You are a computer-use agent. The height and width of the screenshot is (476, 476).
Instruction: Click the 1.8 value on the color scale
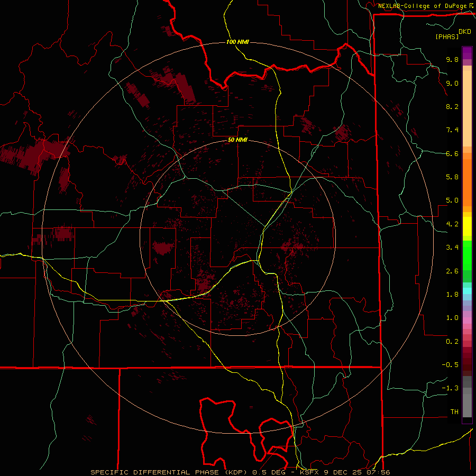tap(452, 295)
